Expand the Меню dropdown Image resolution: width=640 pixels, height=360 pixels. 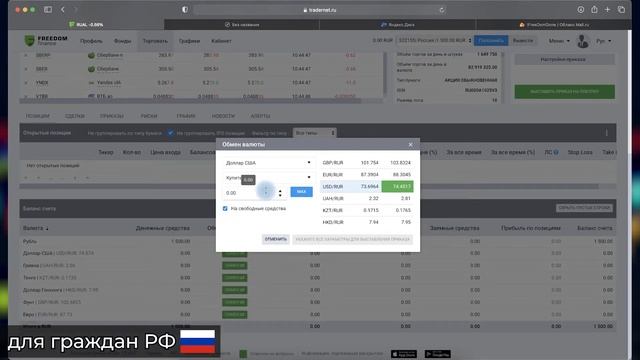559,41
